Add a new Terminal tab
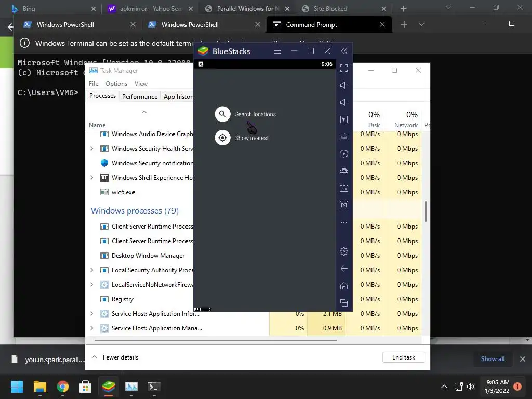This screenshot has height=399, width=532. point(404,24)
